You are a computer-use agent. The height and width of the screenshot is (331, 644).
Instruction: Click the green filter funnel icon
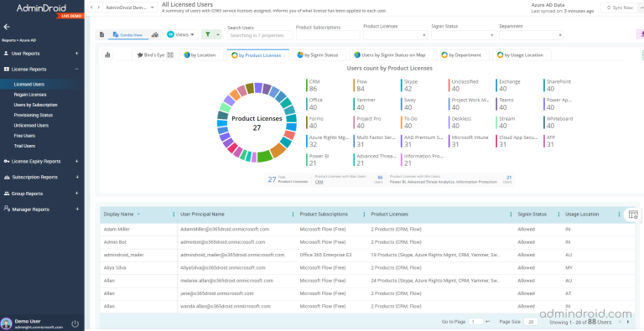(x=208, y=35)
